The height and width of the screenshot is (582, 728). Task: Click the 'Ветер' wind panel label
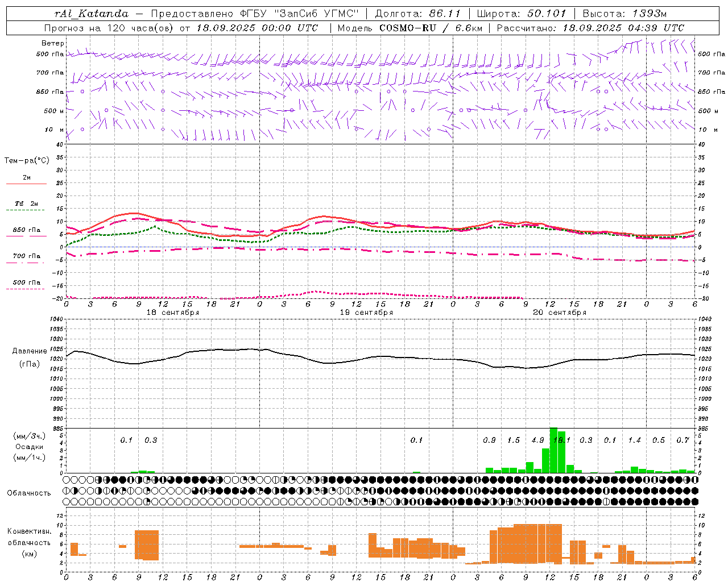point(53,43)
